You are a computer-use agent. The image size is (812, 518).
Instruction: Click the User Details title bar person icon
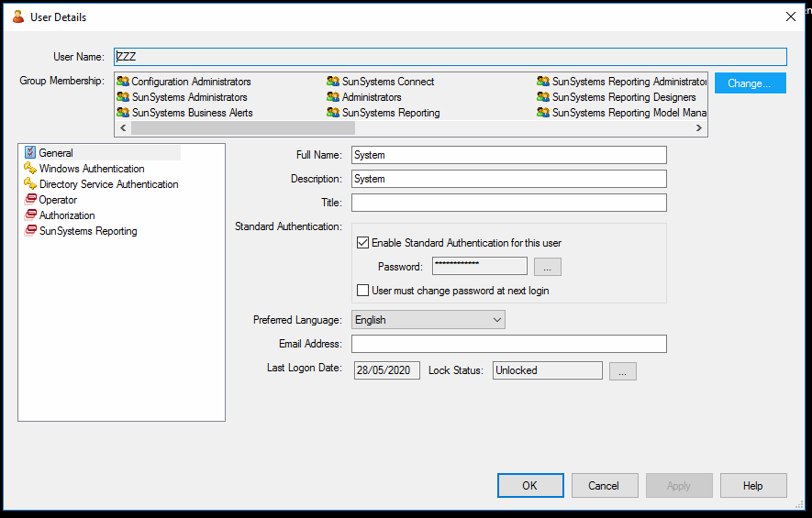[18, 17]
